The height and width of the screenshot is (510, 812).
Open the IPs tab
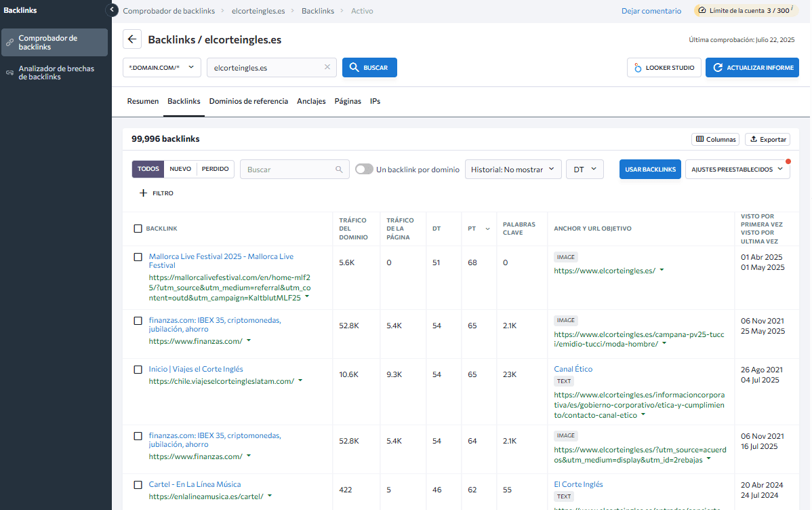pyautogui.click(x=375, y=101)
